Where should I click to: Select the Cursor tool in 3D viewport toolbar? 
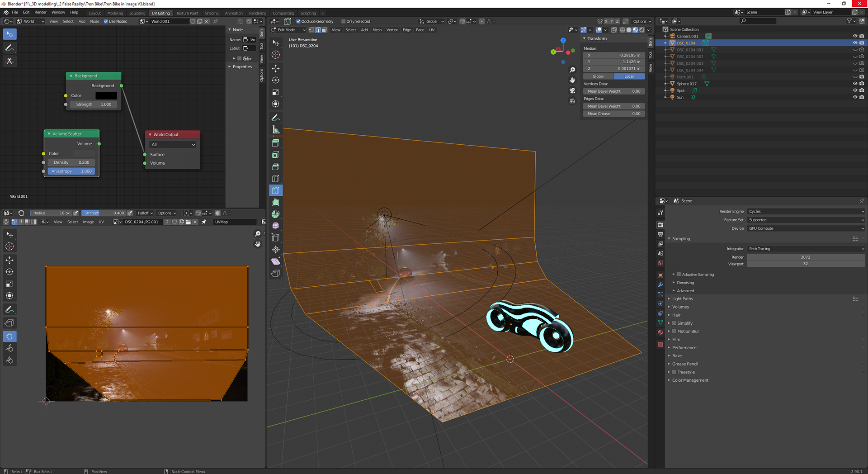coord(276,55)
